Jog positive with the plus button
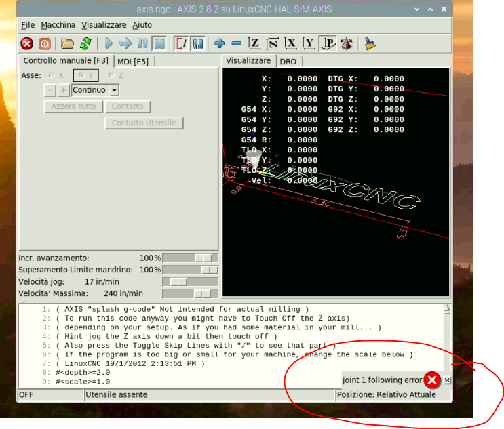 coord(63,90)
